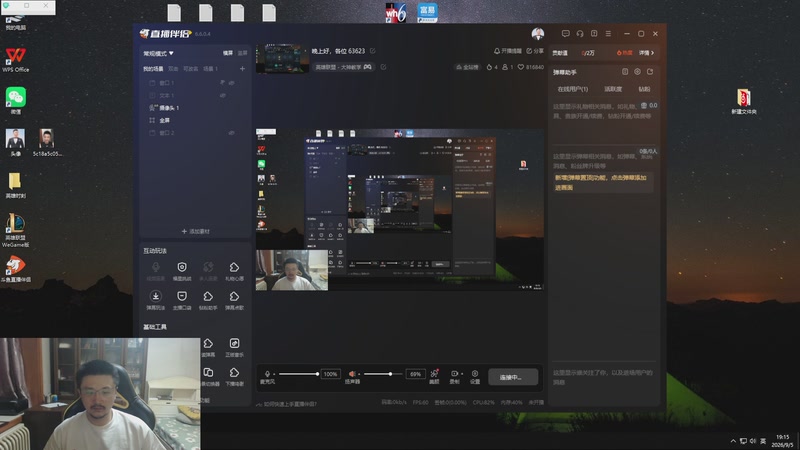Open the headset customer service icon
The image size is (800, 450).
click(580, 34)
